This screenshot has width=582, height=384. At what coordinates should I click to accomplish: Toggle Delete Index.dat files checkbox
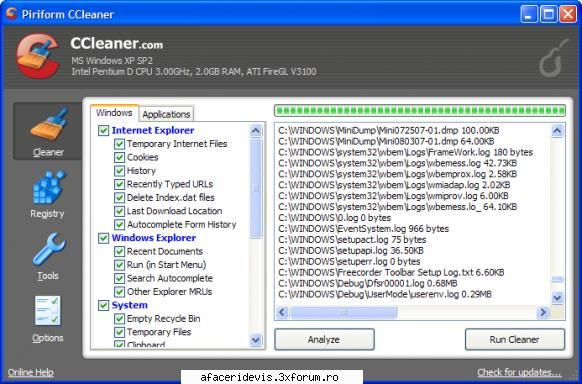pos(119,197)
